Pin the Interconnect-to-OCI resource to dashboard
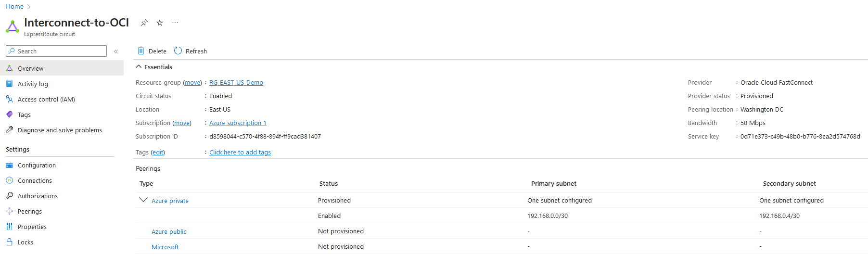This screenshot has height=255, width=868. coord(144,23)
